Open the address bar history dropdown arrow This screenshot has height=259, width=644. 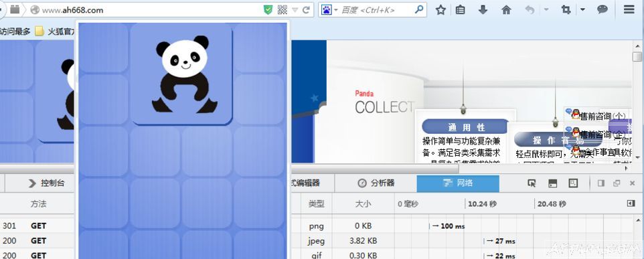click(x=295, y=10)
